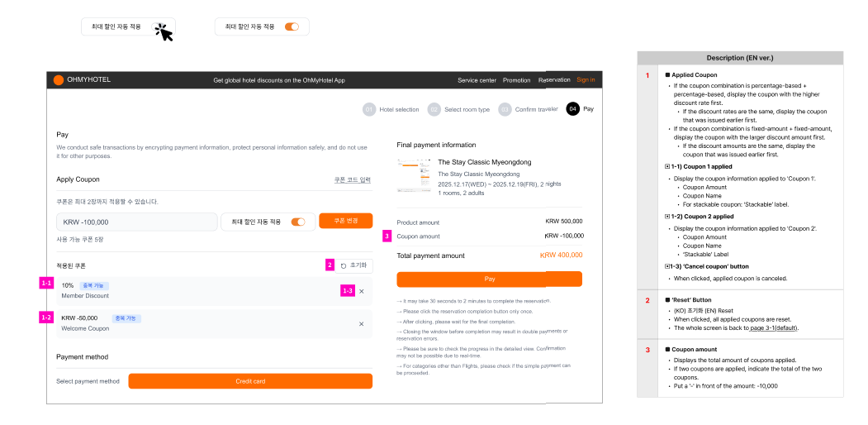Expand the 1-1) Coupon 1 applied item

click(667, 166)
